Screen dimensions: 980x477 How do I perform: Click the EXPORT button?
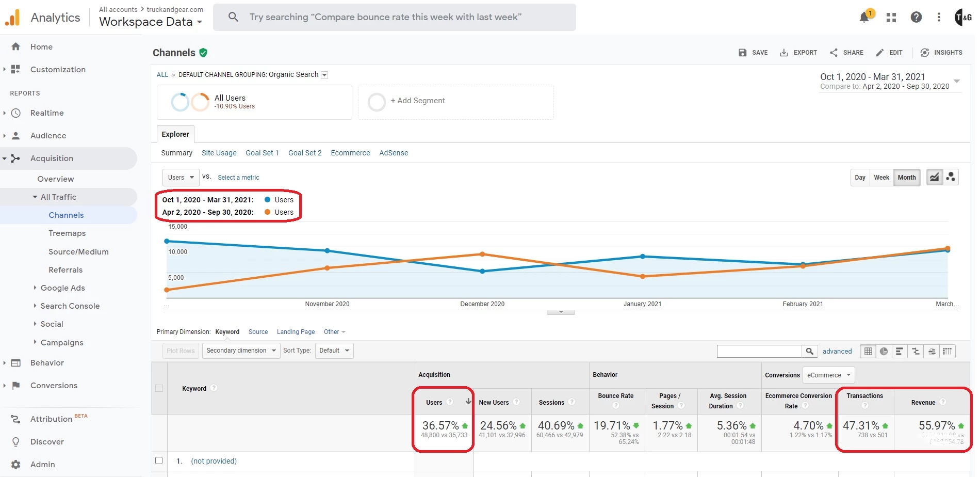pos(798,53)
